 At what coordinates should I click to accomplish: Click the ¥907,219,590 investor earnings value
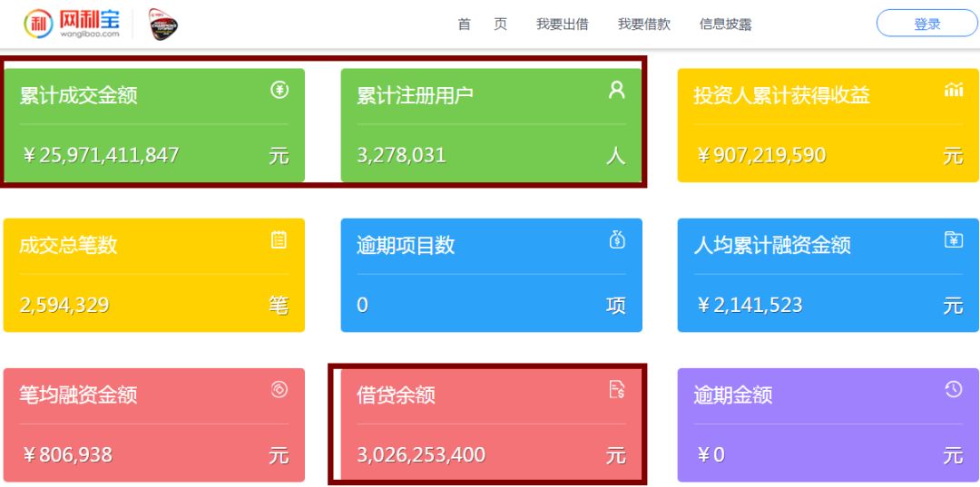click(x=760, y=155)
